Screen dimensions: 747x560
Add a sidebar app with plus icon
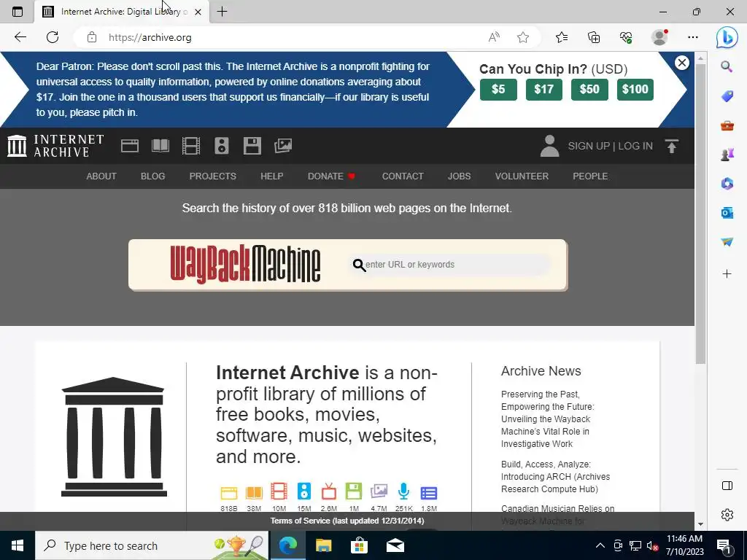(x=727, y=274)
